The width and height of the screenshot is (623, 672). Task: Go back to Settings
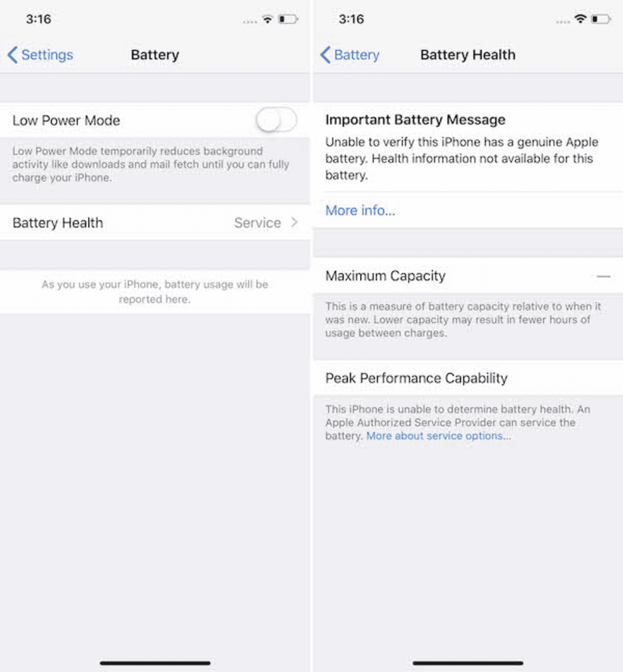pyautogui.click(x=40, y=55)
